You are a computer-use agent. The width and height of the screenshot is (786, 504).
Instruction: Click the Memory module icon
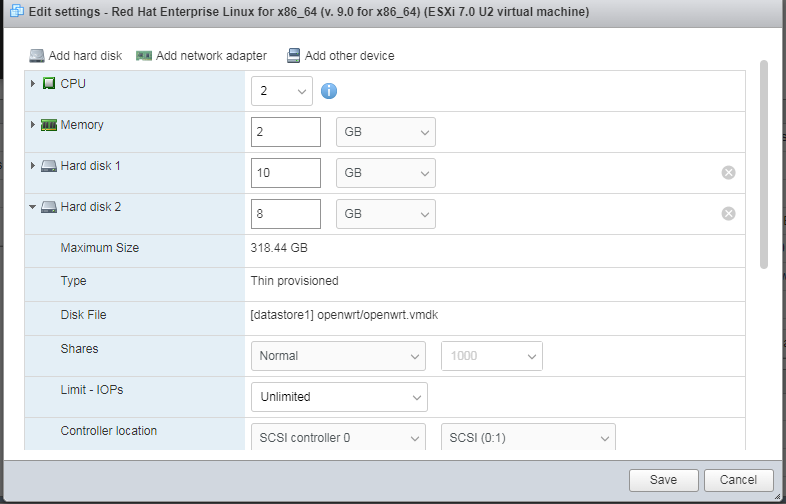click(49, 125)
